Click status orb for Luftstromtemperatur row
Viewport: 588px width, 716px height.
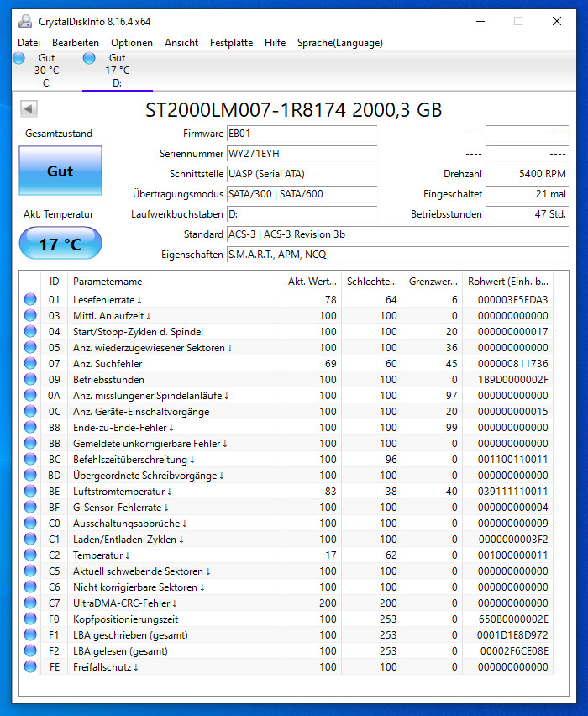tap(30, 492)
